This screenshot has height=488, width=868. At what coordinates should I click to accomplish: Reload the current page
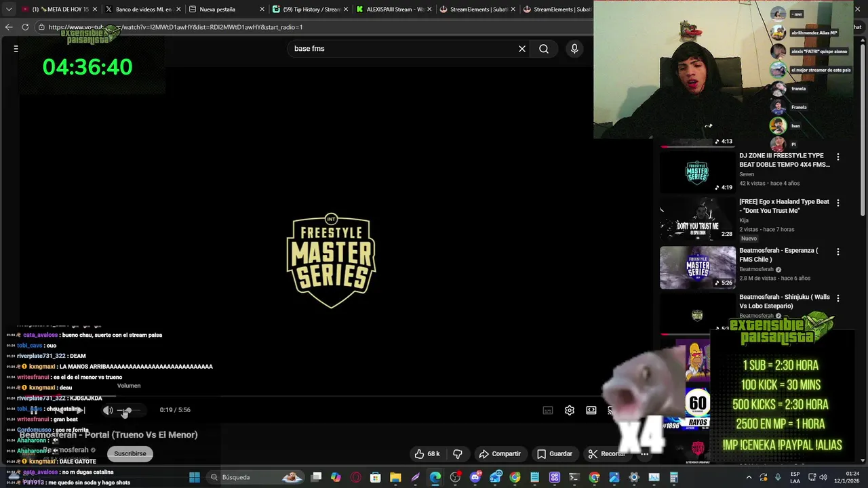(25, 27)
